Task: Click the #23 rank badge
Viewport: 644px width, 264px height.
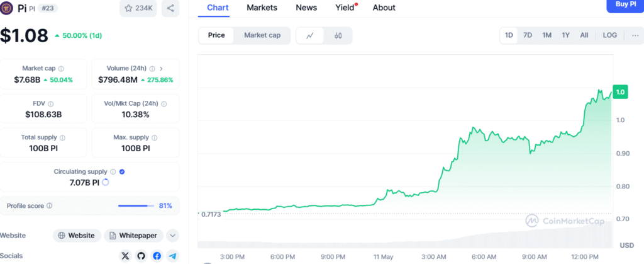Action: [x=48, y=8]
